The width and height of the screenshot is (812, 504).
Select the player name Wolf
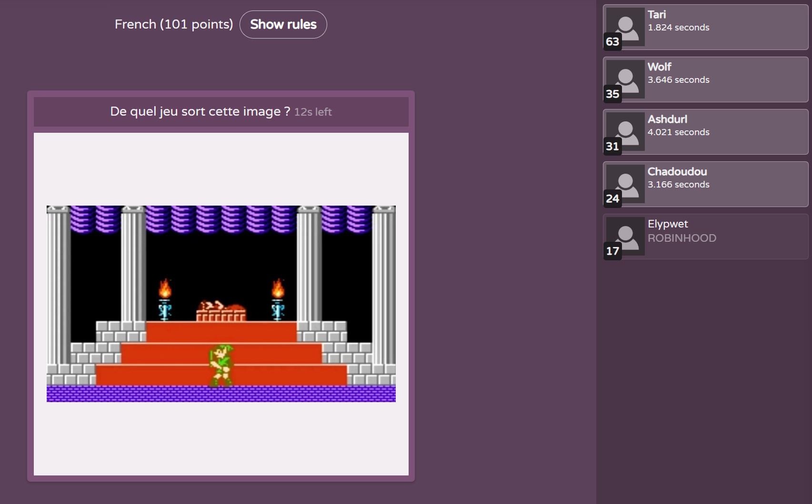[659, 67]
